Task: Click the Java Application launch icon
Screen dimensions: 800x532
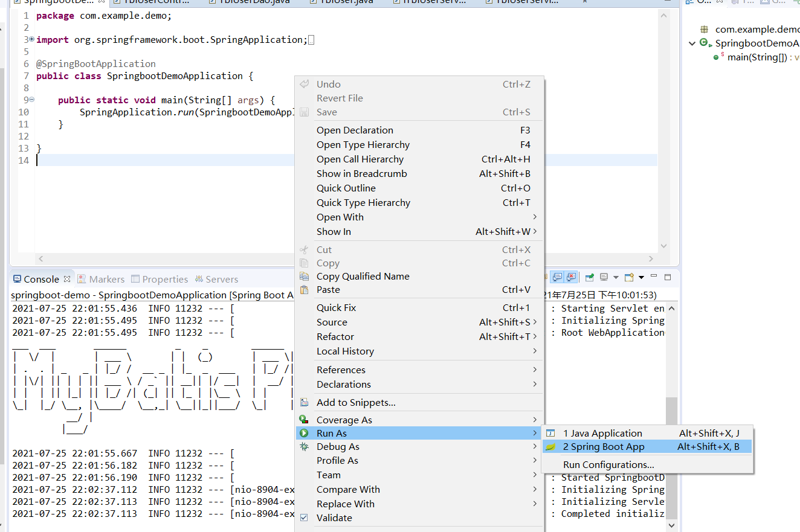Action: tap(550, 434)
